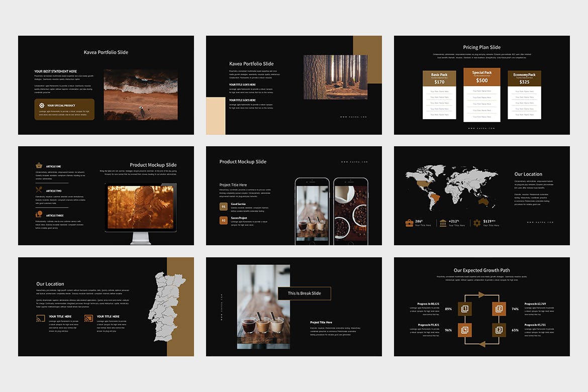
Task: Click the outlined cast icon under Our Location
Action: tap(41, 318)
